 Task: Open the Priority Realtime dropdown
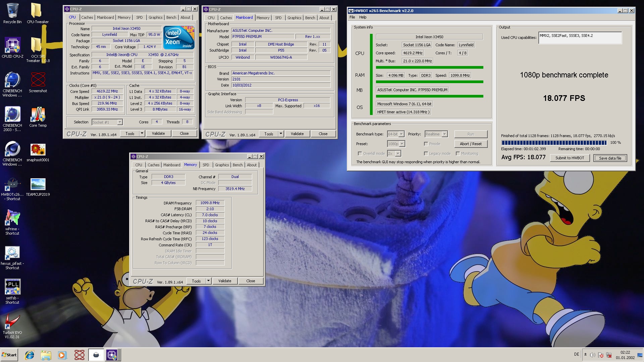(436, 134)
